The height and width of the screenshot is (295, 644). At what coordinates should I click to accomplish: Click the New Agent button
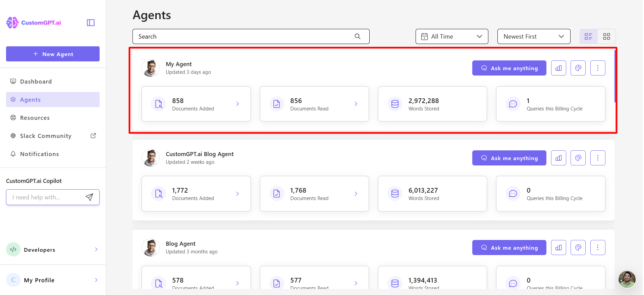click(x=53, y=54)
